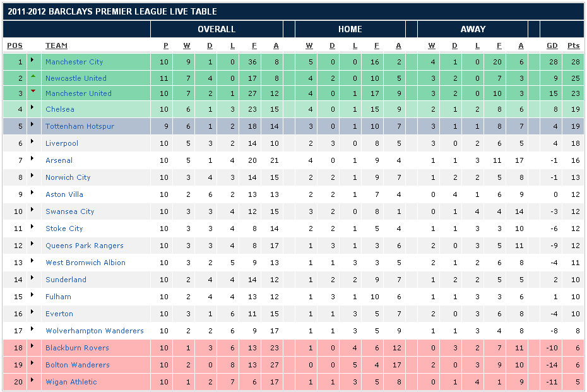The height and width of the screenshot is (392, 587).
Task: Select the arrow marker next to Liverpool
Action: [33, 143]
